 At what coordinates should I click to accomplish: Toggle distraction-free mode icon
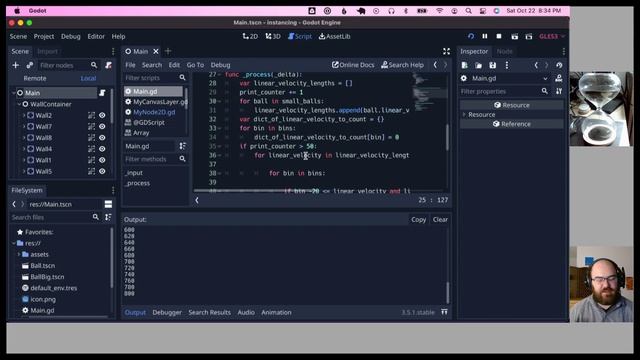pos(446,51)
